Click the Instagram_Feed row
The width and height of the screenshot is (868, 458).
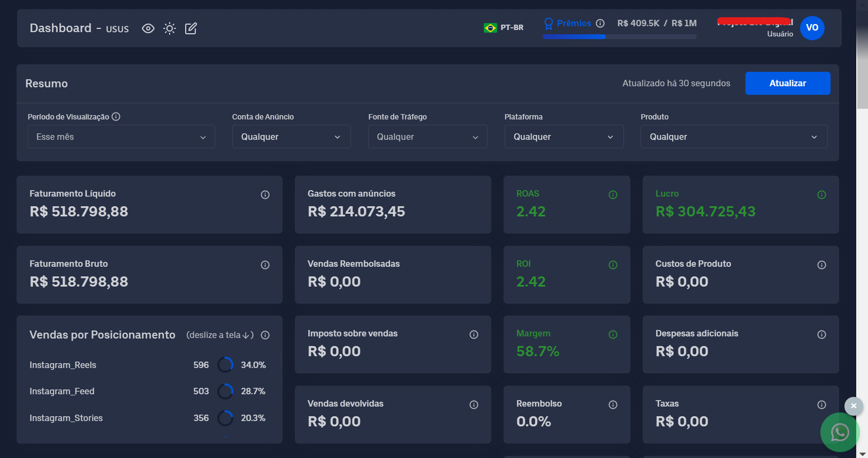pos(148,392)
